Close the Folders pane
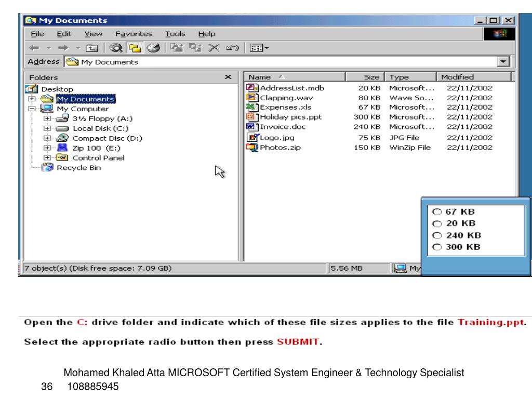 pyautogui.click(x=228, y=77)
